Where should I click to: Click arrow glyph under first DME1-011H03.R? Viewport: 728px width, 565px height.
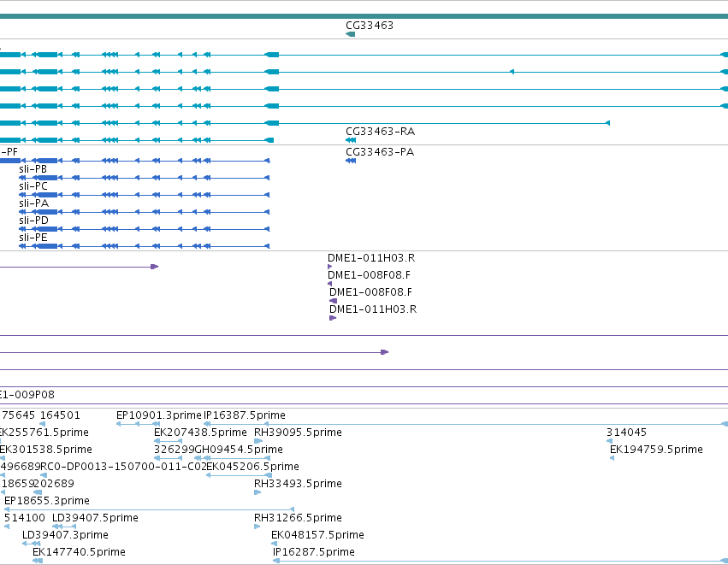[329, 267]
